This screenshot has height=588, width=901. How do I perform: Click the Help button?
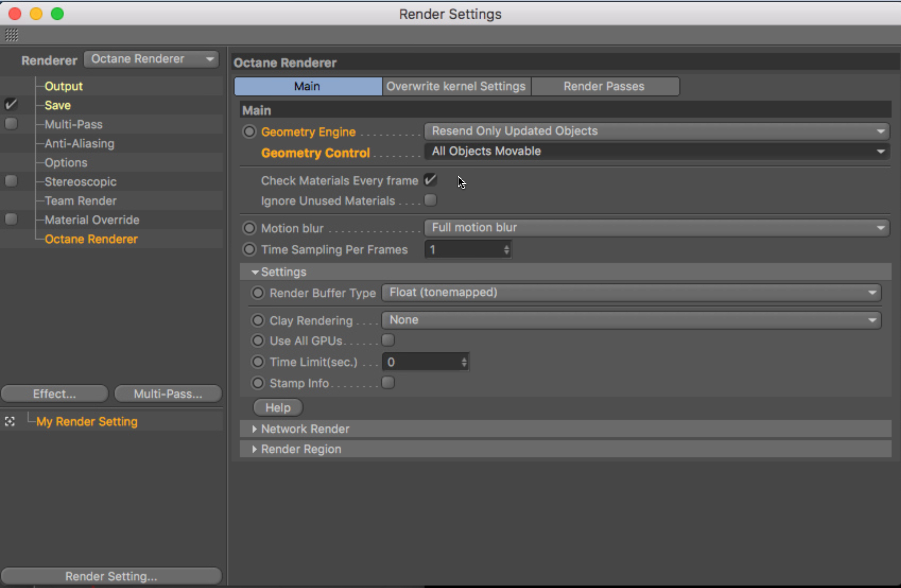click(x=278, y=407)
